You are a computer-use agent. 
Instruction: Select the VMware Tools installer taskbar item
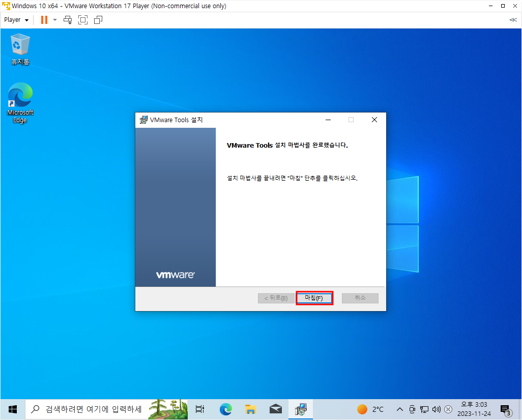pos(301,409)
